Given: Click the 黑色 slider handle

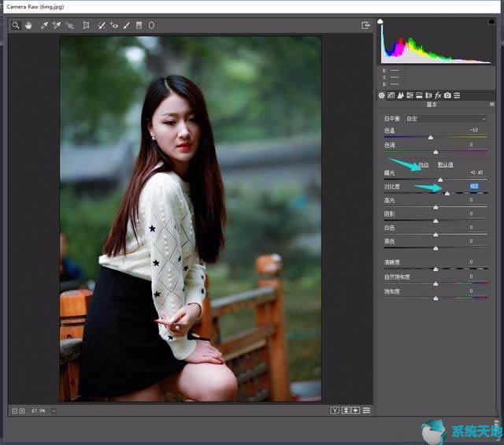Looking at the screenshot, I should tap(435, 248).
